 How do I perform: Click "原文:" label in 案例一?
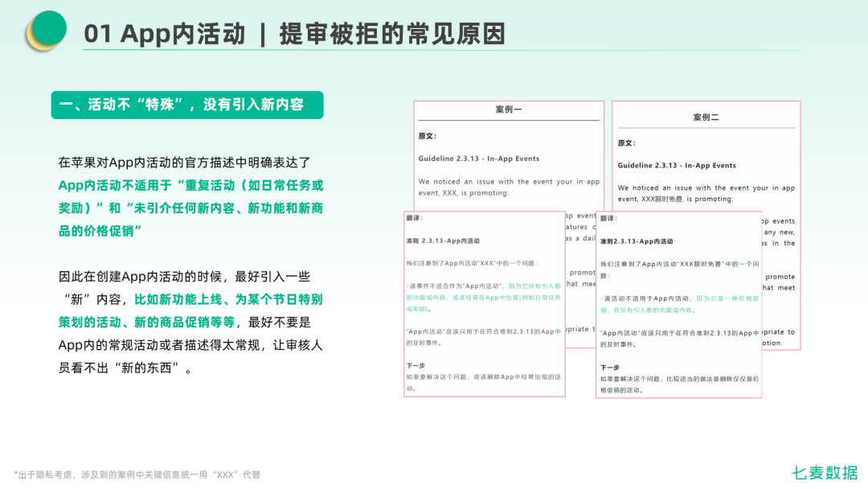pos(428,136)
